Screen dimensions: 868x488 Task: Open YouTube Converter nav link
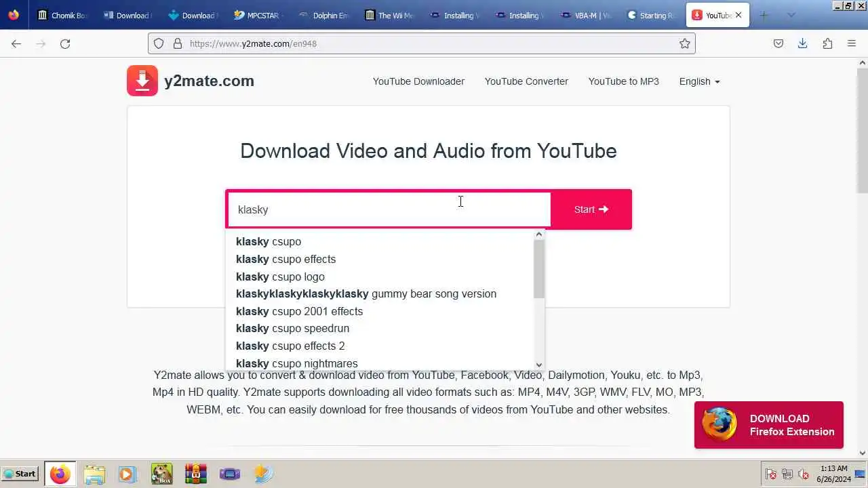pos(526,81)
